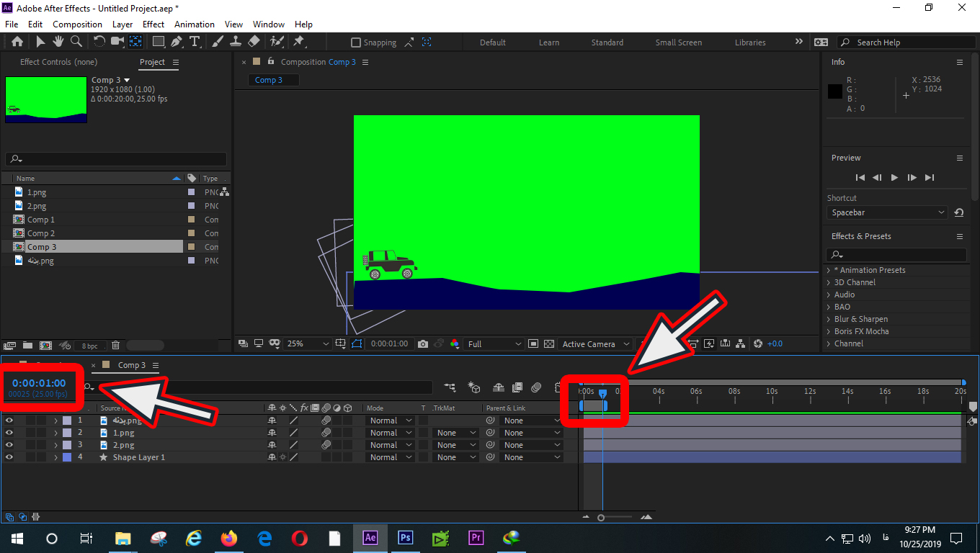Click Show Channel RGB color icon
The width and height of the screenshot is (980, 553).
click(454, 344)
